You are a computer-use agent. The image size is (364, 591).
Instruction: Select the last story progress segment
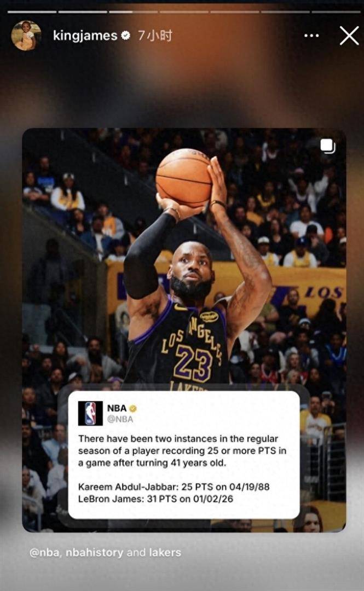[336, 11]
